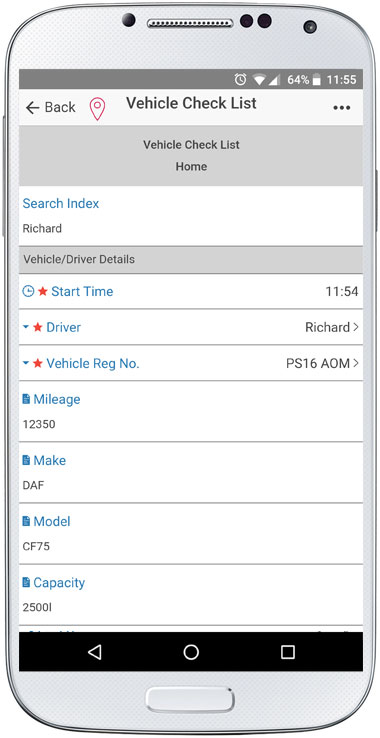This screenshot has width=380, height=738.
Task: Tap the phone's physical home button
Action: coord(190,699)
